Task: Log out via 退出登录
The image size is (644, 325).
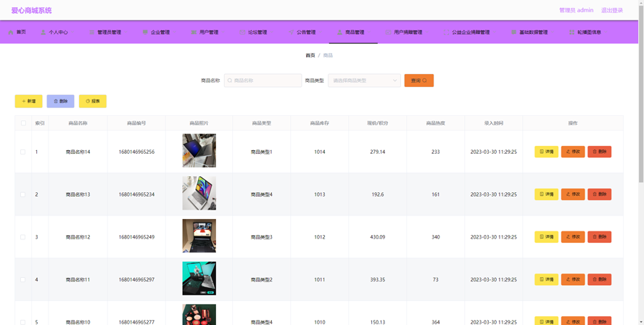Action: point(612,10)
